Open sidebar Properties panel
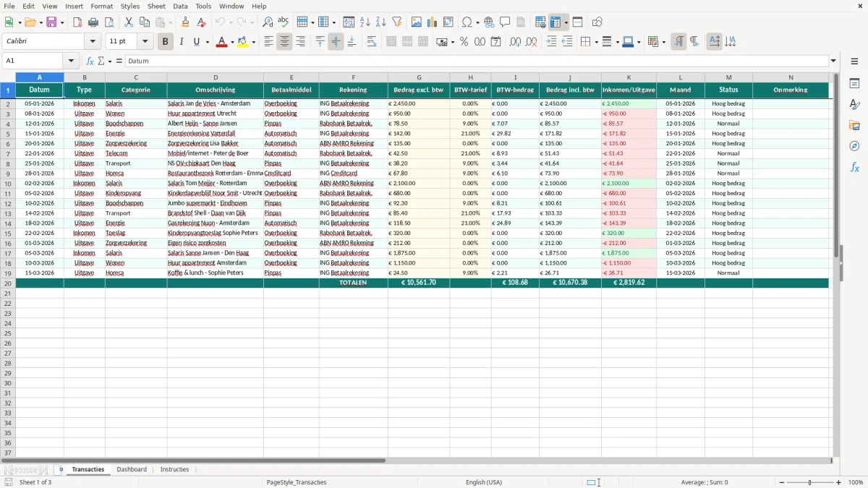 (854, 84)
